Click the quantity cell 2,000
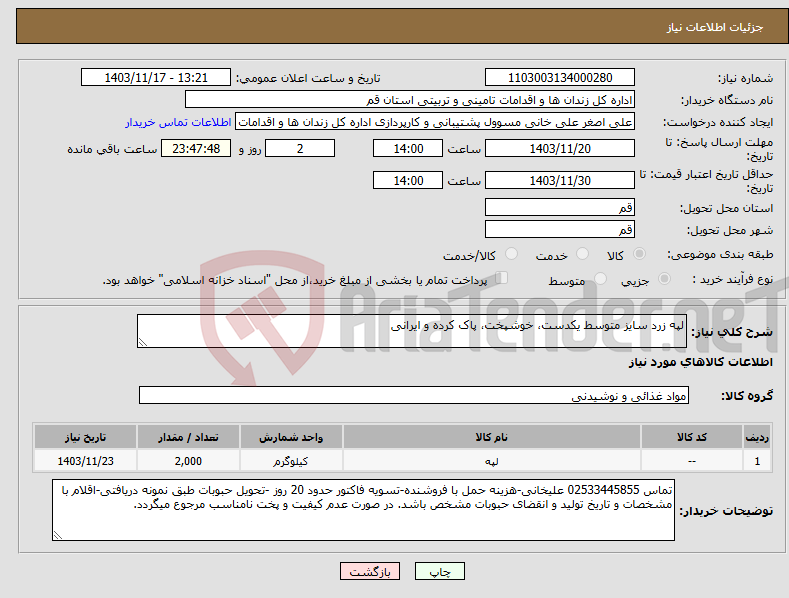Screen dimensions: 789x598 [x=188, y=461]
